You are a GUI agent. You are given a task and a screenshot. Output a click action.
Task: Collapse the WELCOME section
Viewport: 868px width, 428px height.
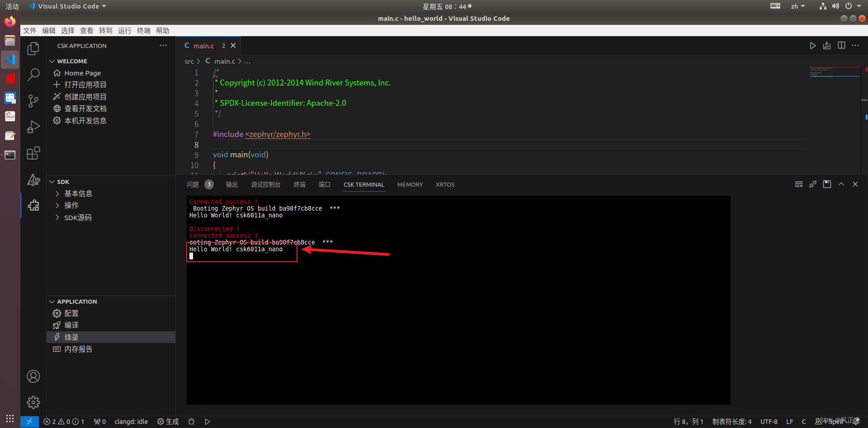point(52,61)
